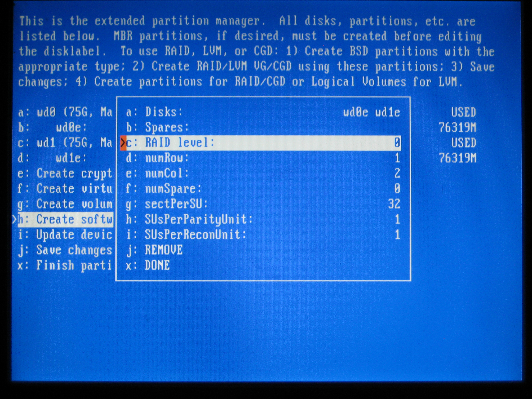Choose 'x: DONE' in the RAID dialog
Screen dimensions: 532x399
(148, 265)
